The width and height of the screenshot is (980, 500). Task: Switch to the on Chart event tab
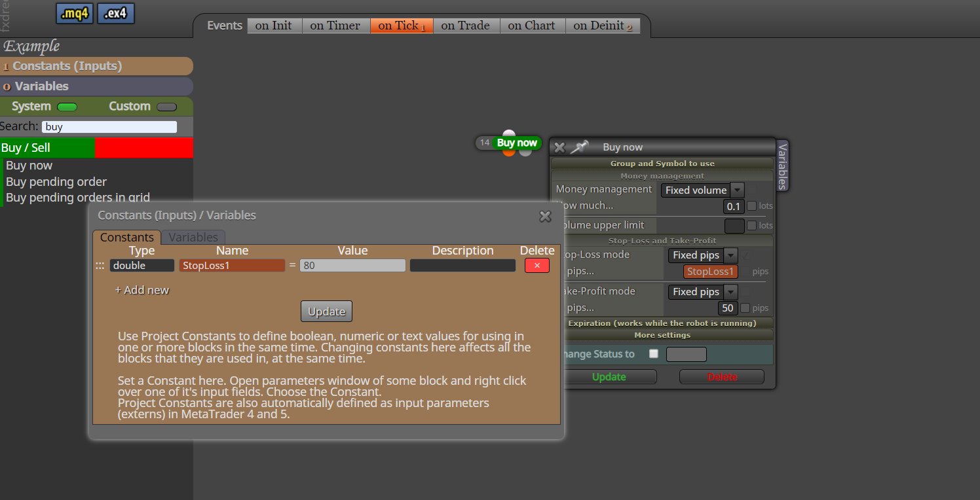532,26
